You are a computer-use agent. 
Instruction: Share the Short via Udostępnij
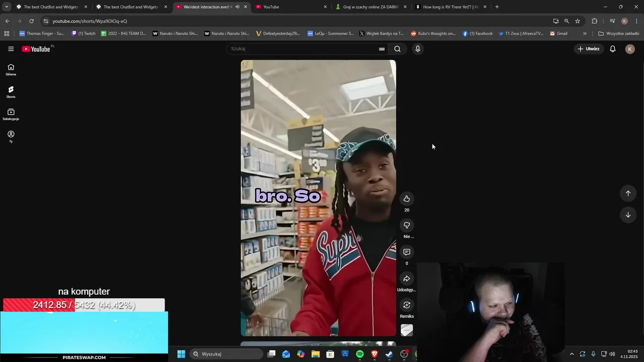[x=407, y=279]
